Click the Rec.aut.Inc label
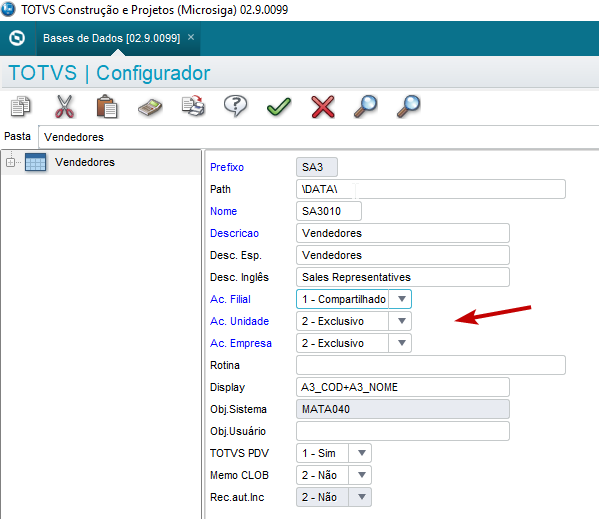Screen dimensions: 599x519 237,497
